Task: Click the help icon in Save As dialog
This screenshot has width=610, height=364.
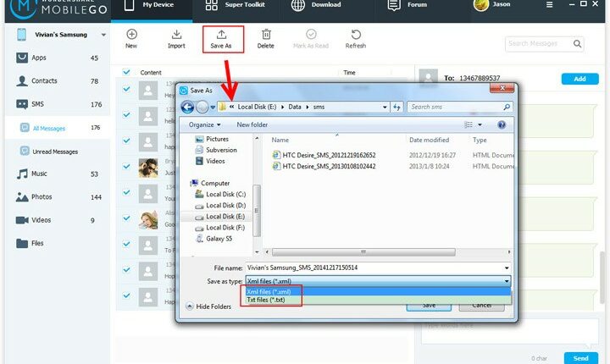Action: (502, 124)
